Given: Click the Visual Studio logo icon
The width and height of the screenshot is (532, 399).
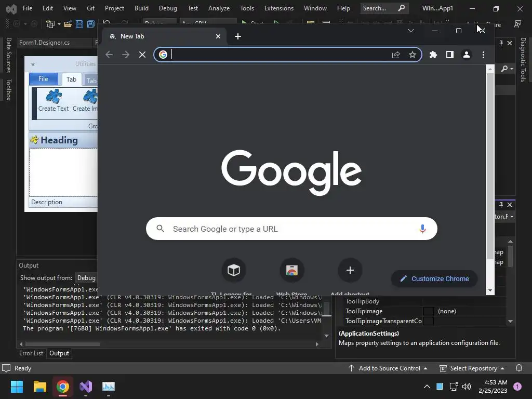Looking at the screenshot, I should click(11, 8).
